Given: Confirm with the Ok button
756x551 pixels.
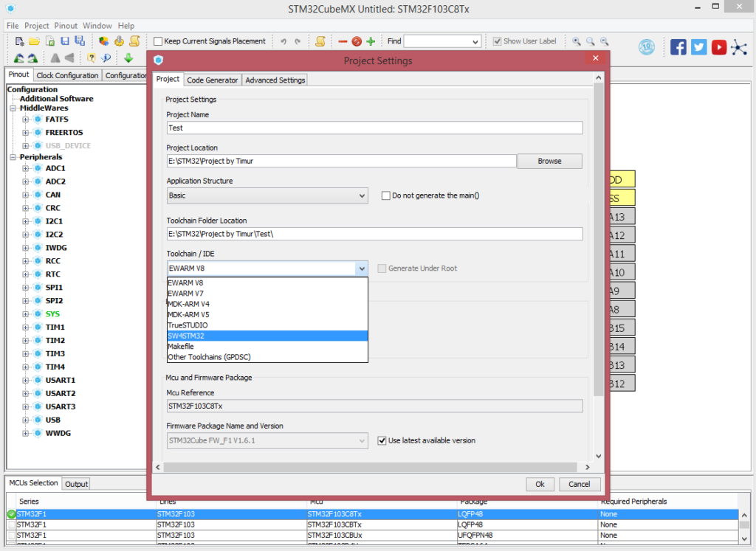Looking at the screenshot, I should tap(540, 485).
